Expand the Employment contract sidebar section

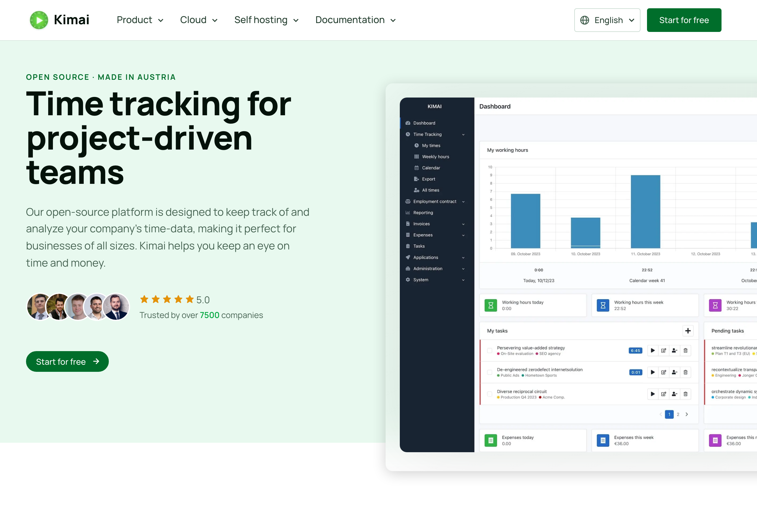coord(435,201)
